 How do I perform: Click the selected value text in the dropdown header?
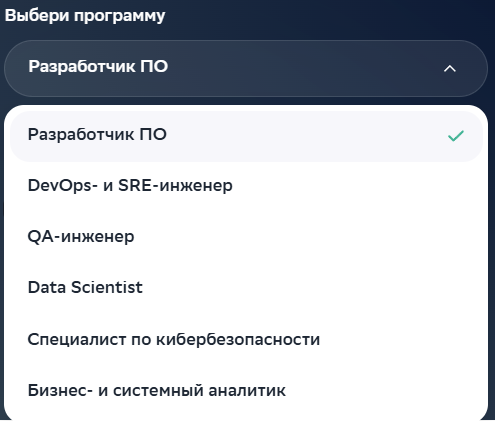pos(98,66)
